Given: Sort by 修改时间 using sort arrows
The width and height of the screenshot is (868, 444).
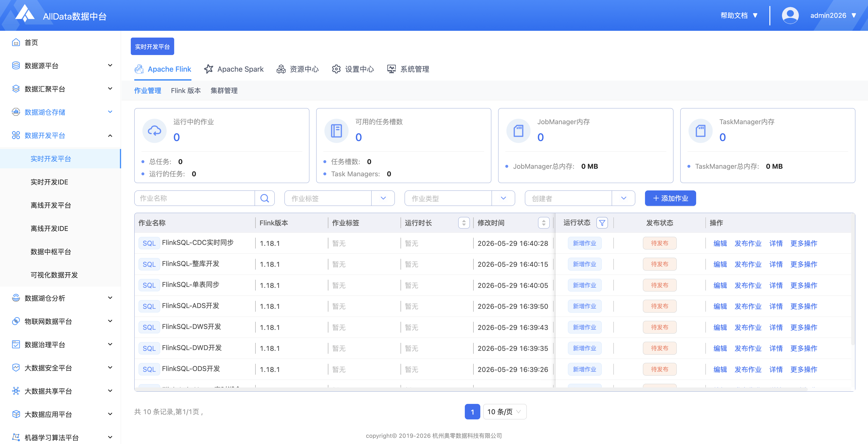Looking at the screenshot, I should [x=543, y=223].
